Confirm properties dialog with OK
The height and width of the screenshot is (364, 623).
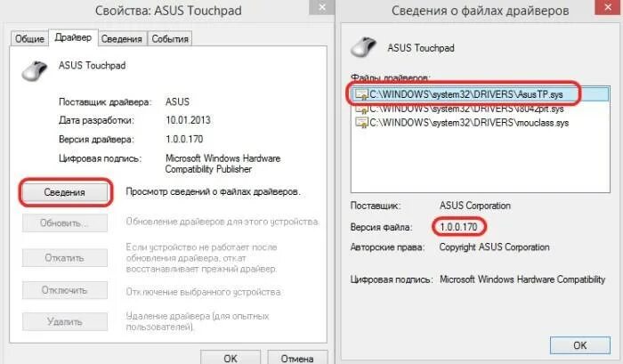(x=231, y=357)
